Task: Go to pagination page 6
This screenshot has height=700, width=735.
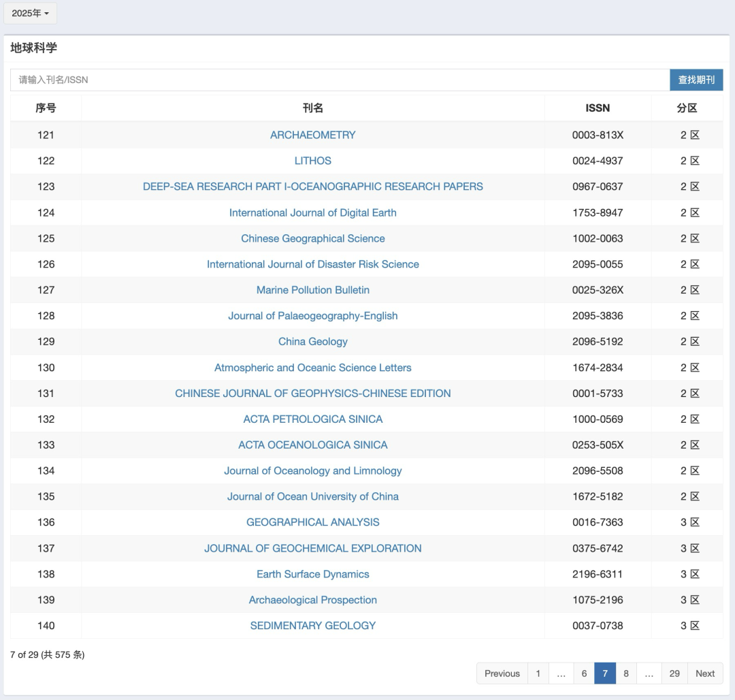Action: click(584, 673)
